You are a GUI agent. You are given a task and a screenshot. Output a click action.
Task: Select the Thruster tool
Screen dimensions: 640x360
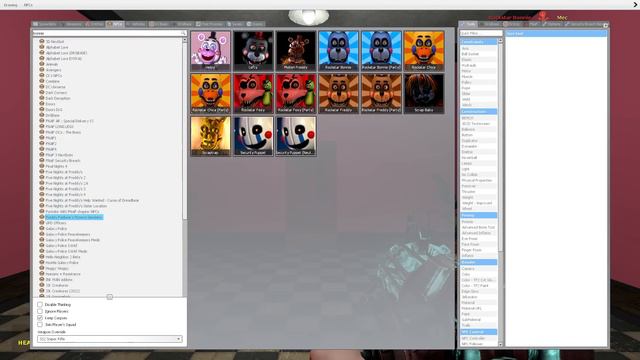pos(479,191)
